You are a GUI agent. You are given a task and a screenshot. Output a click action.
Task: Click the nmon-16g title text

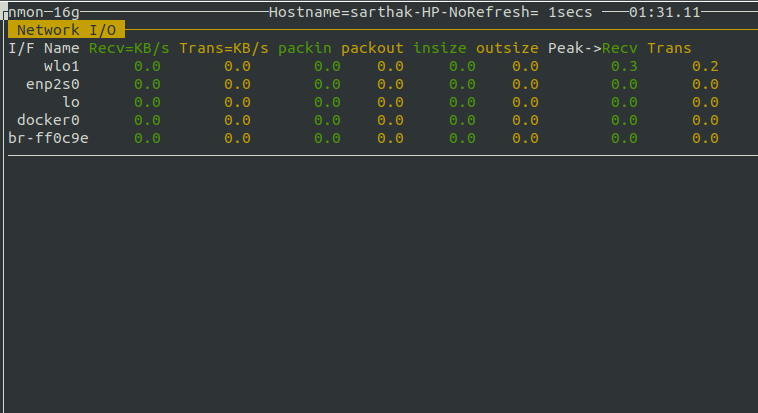[44, 12]
